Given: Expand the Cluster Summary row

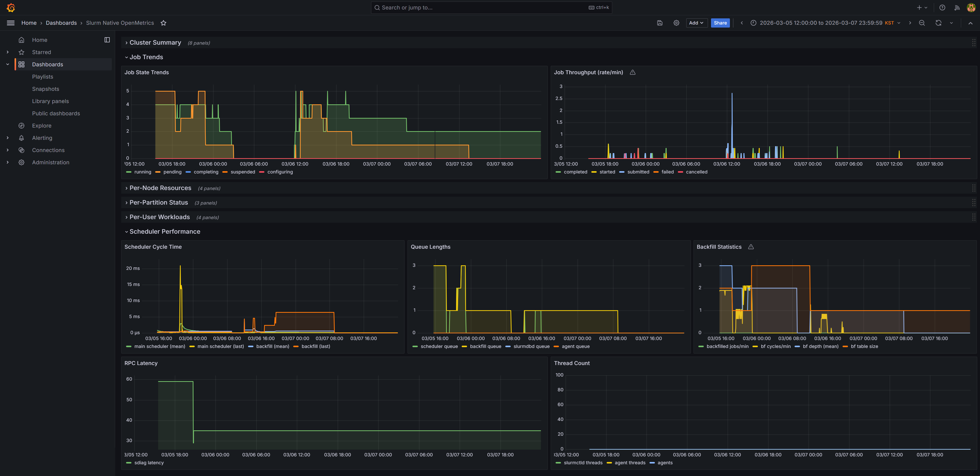Looking at the screenshot, I should click(155, 43).
